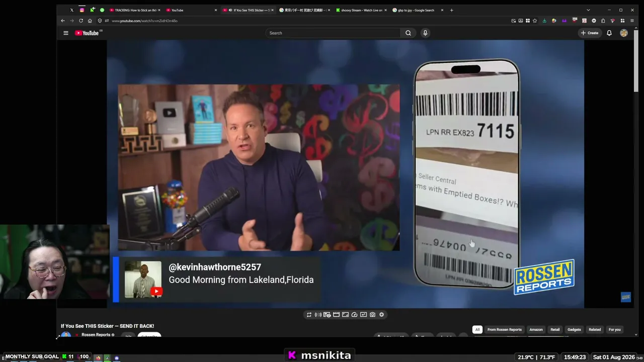The image size is (644, 362).
Task: Select the 'If You See THIS Sticker' tab
Action: coord(249,10)
